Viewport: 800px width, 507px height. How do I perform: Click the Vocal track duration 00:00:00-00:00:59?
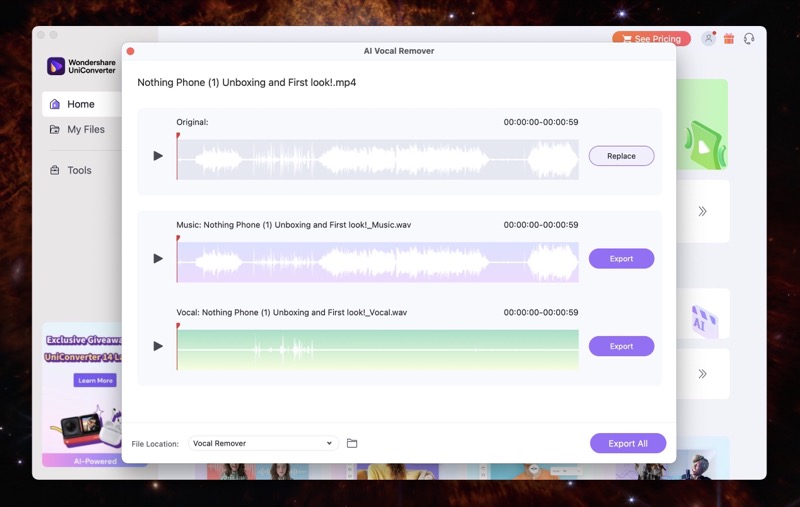point(541,313)
